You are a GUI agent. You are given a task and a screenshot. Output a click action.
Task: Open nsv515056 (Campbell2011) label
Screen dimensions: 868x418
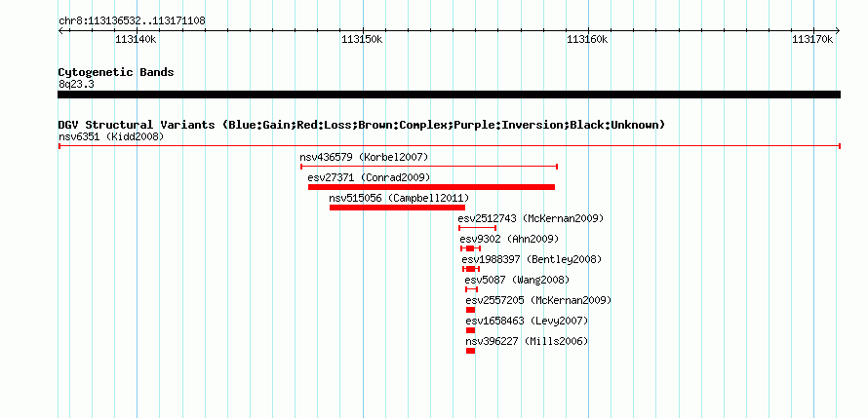pyautogui.click(x=399, y=198)
